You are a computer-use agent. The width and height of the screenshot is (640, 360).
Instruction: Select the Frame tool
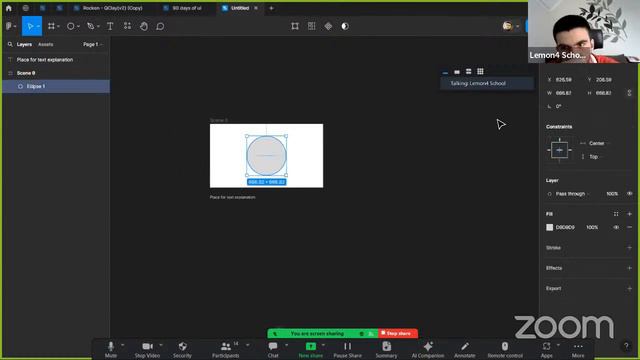tap(51, 26)
